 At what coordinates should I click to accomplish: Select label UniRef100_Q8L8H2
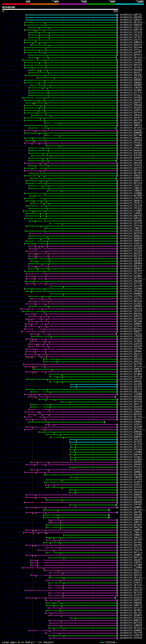click(x=131, y=75)
